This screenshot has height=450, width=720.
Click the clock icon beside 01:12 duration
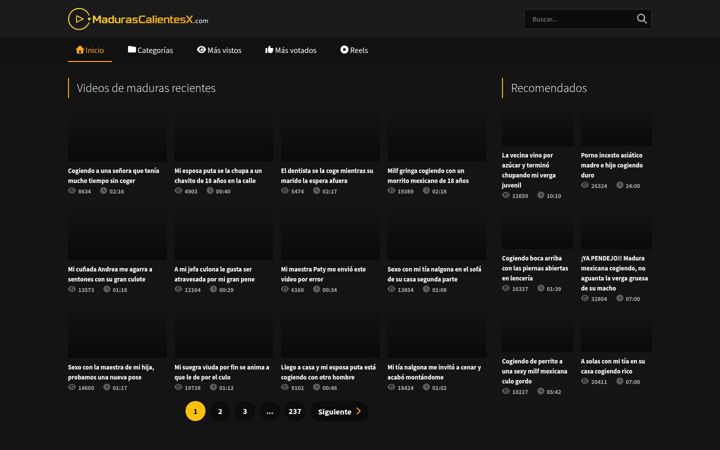click(x=213, y=387)
